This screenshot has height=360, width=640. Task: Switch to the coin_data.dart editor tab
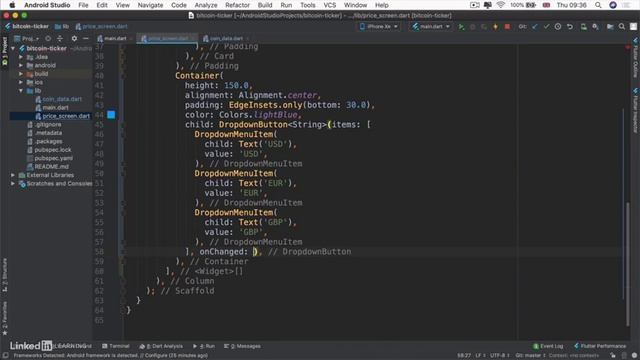(x=226, y=38)
